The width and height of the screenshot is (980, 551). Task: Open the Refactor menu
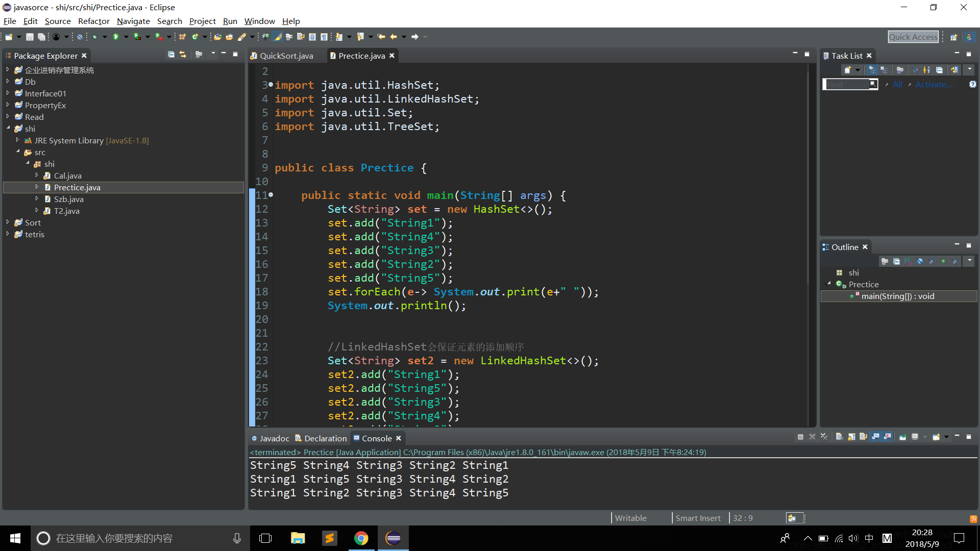93,21
